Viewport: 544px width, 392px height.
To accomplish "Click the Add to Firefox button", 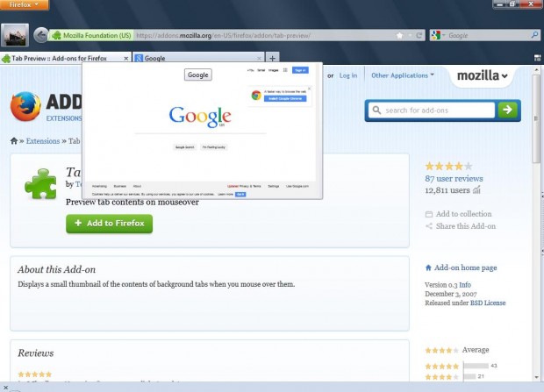I will 110,224.
